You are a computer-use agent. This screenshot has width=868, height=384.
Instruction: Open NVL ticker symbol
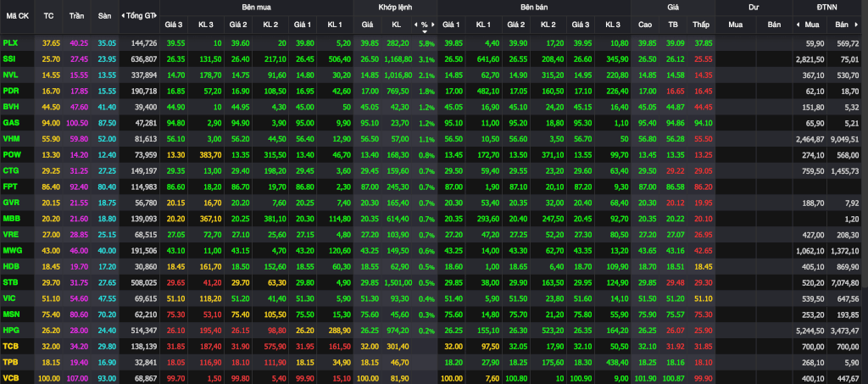9,74
